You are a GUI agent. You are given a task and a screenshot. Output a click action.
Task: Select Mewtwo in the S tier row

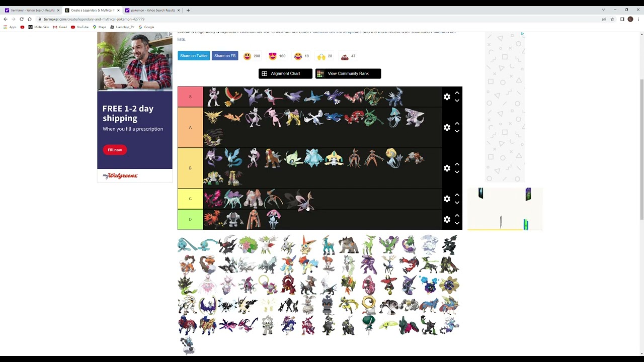[213, 97]
